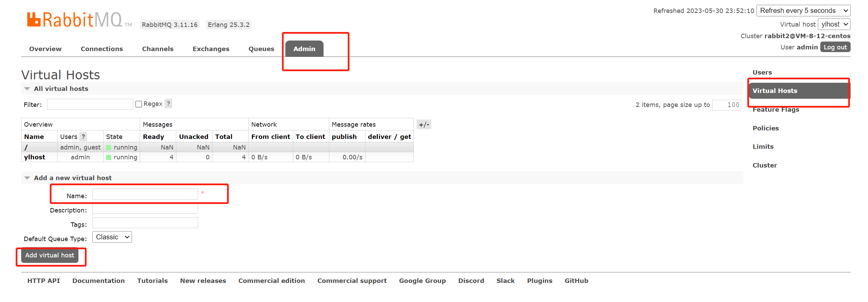Open the Cluster section
The image size is (868, 302).
point(764,165)
